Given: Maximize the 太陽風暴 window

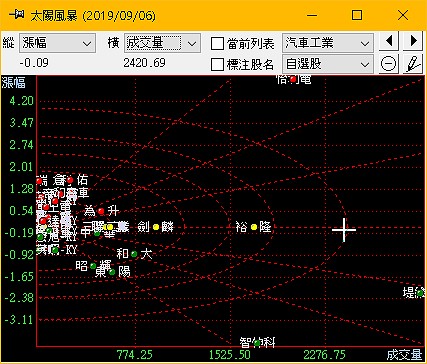Looking at the screenshot, I should click(x=357, y=15).
